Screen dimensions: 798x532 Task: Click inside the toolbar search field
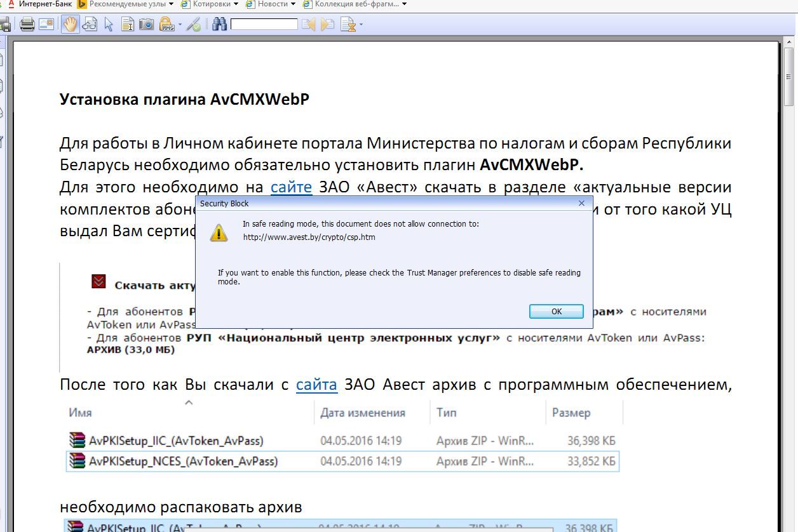point(264,25)
